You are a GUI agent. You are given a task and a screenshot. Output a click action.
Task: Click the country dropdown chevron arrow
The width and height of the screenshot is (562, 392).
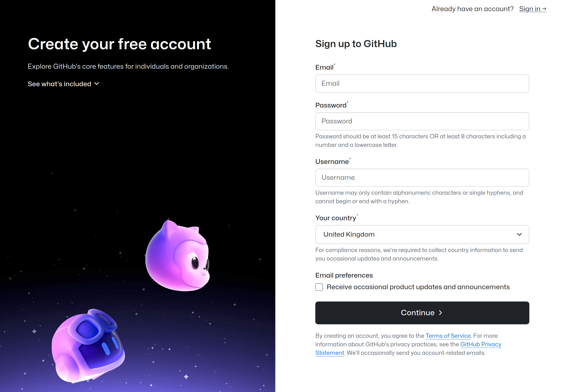[519, 234]
